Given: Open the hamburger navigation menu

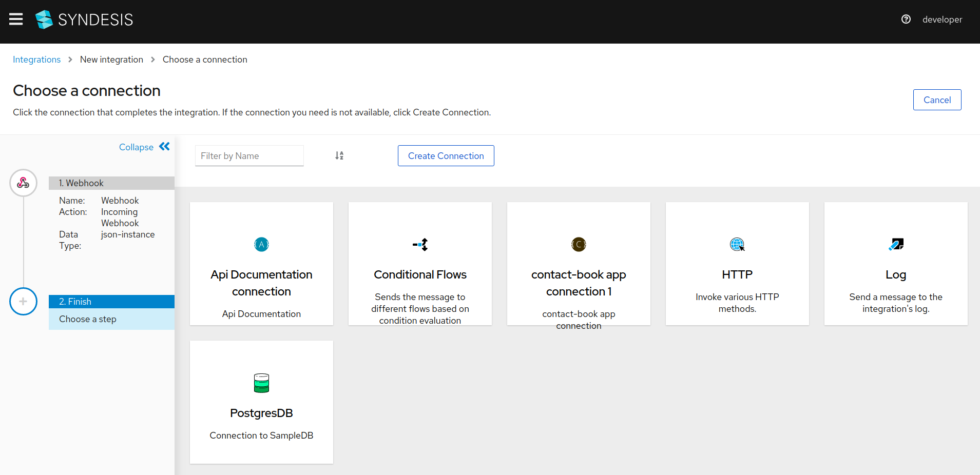Looking at the screenshot, I should click(x=16, y=19).
